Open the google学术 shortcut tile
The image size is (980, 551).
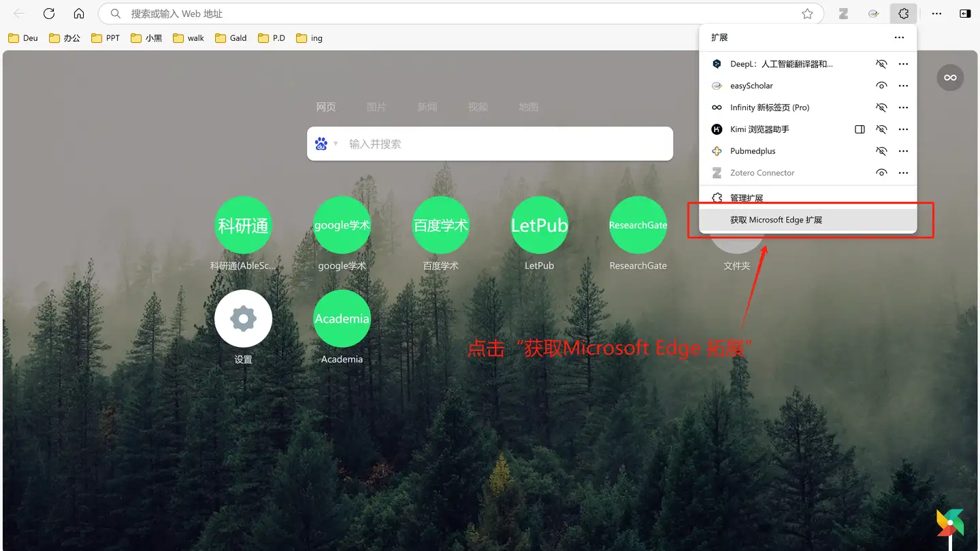(x=342, y=225)
